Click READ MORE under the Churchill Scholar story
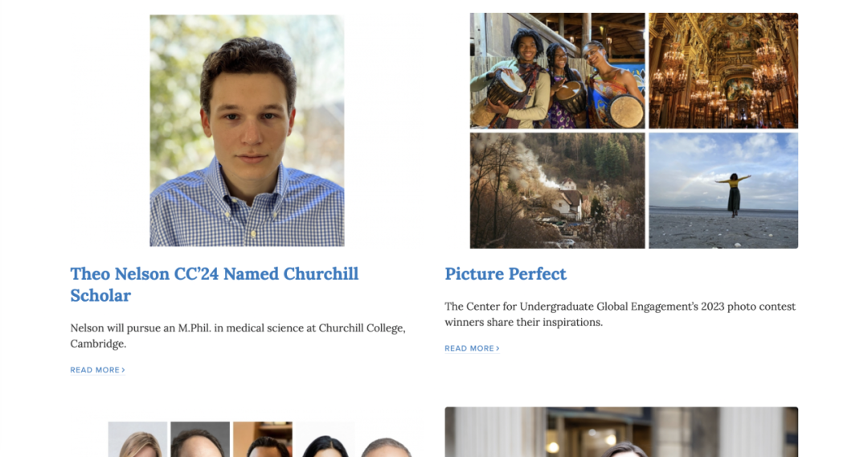The image size is (868, 457). click(95, 370)
